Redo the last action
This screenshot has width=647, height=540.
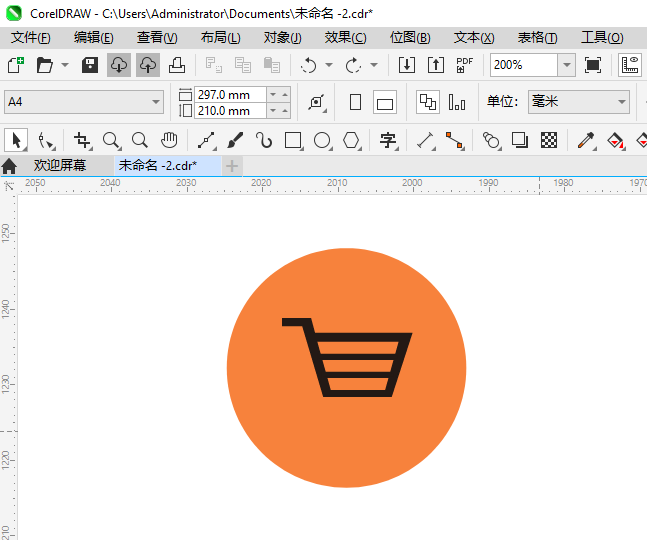[x=353, y=65]
